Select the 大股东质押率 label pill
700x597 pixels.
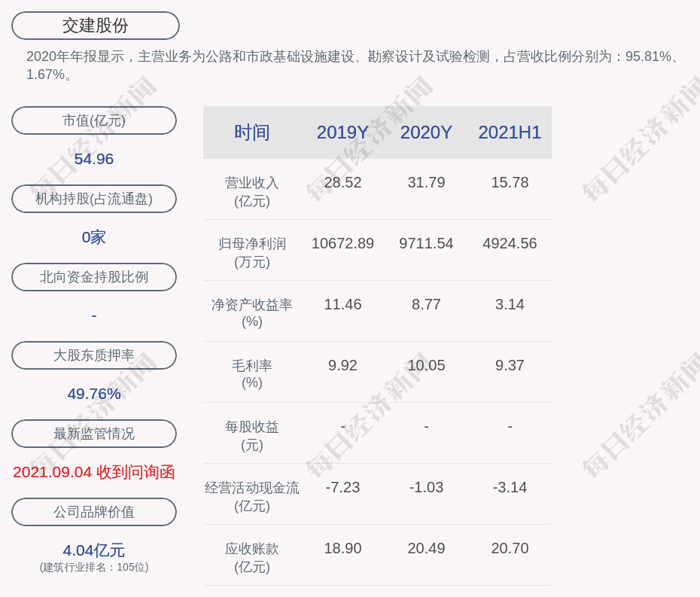click(x=94, y=355)
